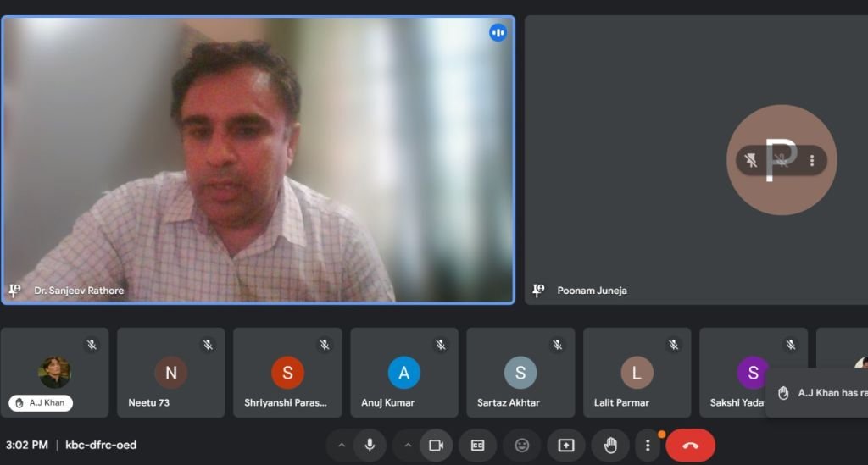
Task: Expand video settings chevron beside camera
Action: pos(408,446)
